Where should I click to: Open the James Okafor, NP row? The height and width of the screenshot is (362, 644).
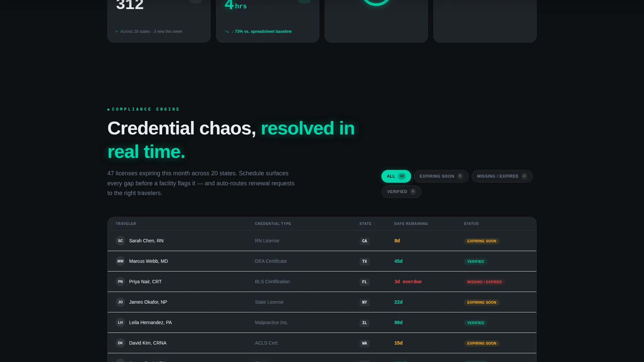coord(322,302)
